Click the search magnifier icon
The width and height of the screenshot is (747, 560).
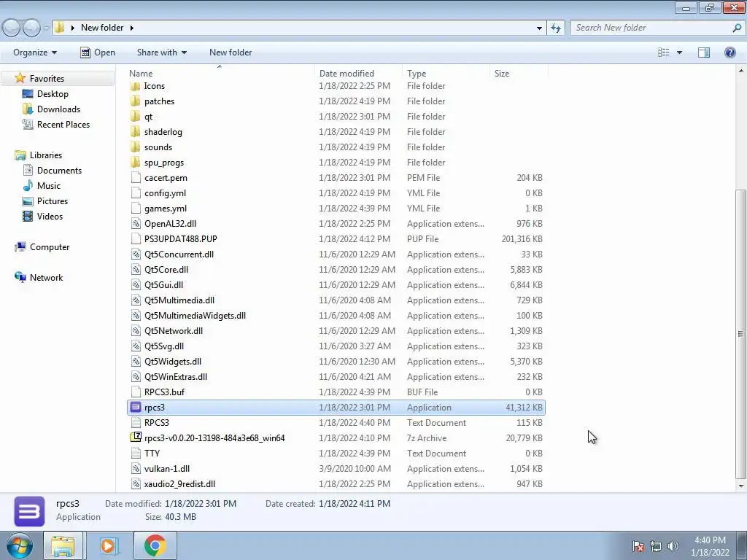point(737,28)
